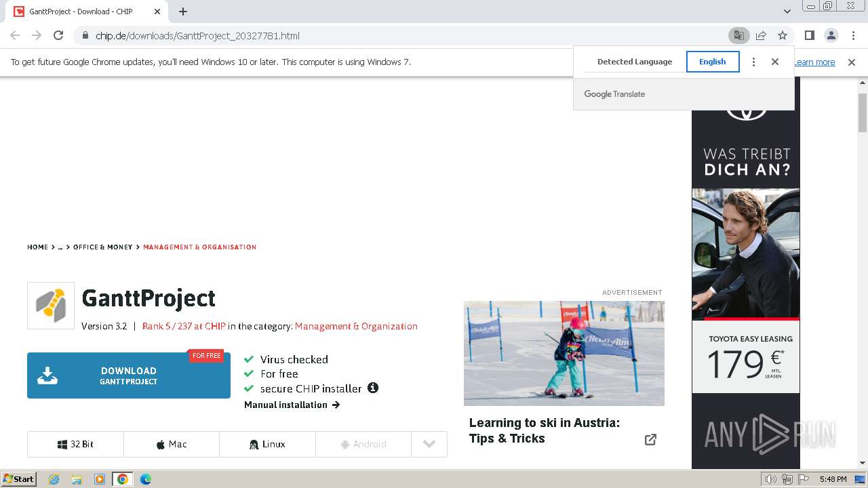
Task: Open the tab search chevron
Action: [787, 12]
